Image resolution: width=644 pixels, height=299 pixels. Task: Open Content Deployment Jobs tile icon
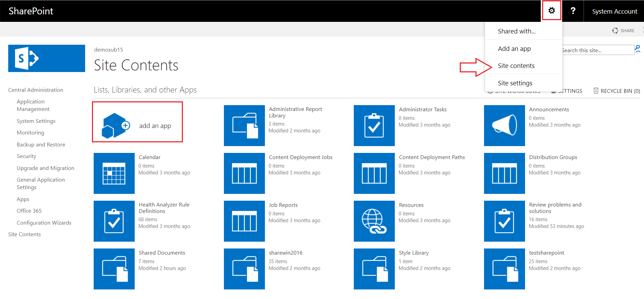coord(244,173)
